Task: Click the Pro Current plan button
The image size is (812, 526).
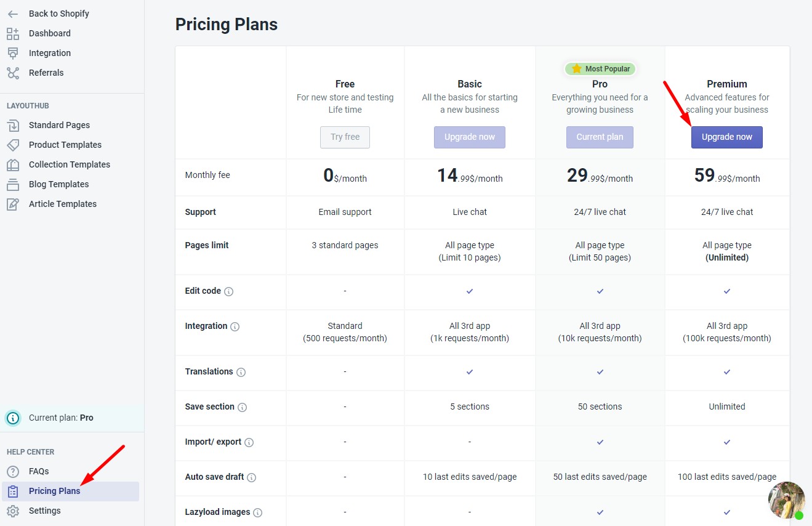Action: [600, 137]
